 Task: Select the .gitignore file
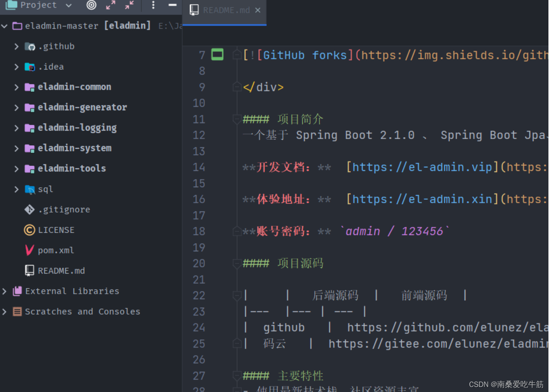click(64, 210)
